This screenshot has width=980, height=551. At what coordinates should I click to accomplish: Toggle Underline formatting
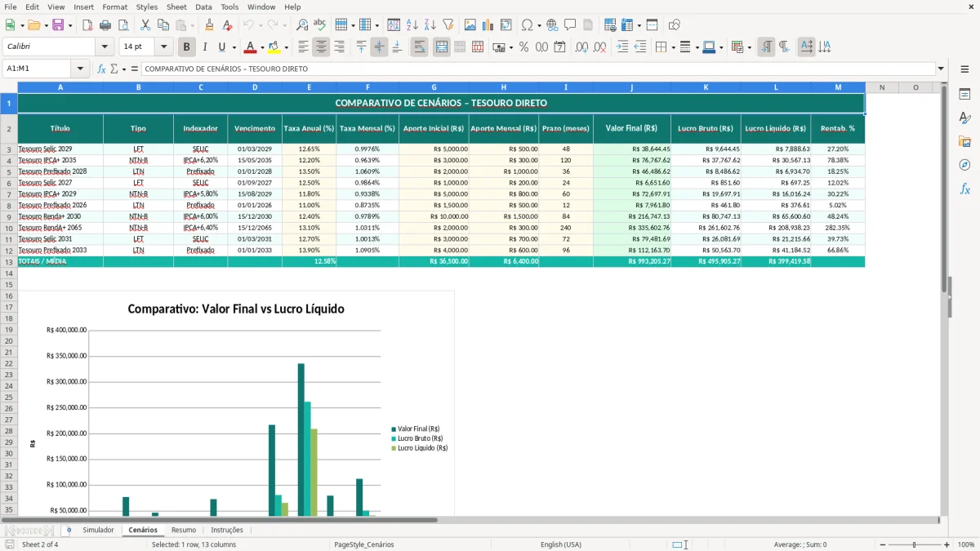click(x=221, y=47)
